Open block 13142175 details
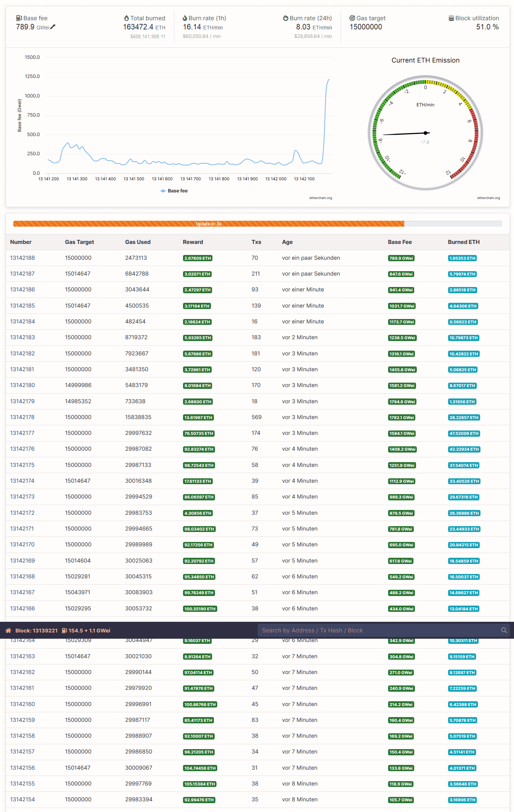This screenshot has height=812, width=514. click(x=22, y=465)
